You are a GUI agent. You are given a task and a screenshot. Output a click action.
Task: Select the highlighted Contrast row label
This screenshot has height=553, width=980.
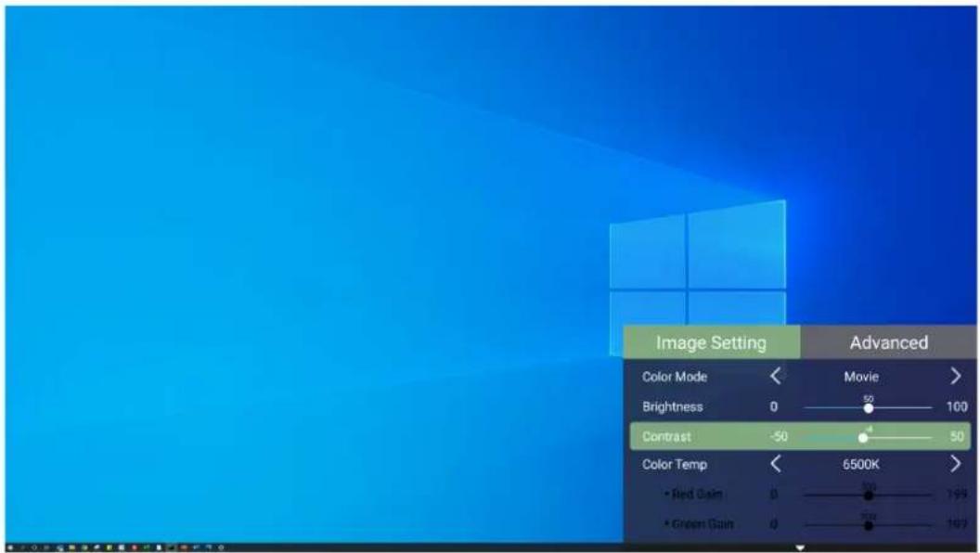[x=666, y=437]
